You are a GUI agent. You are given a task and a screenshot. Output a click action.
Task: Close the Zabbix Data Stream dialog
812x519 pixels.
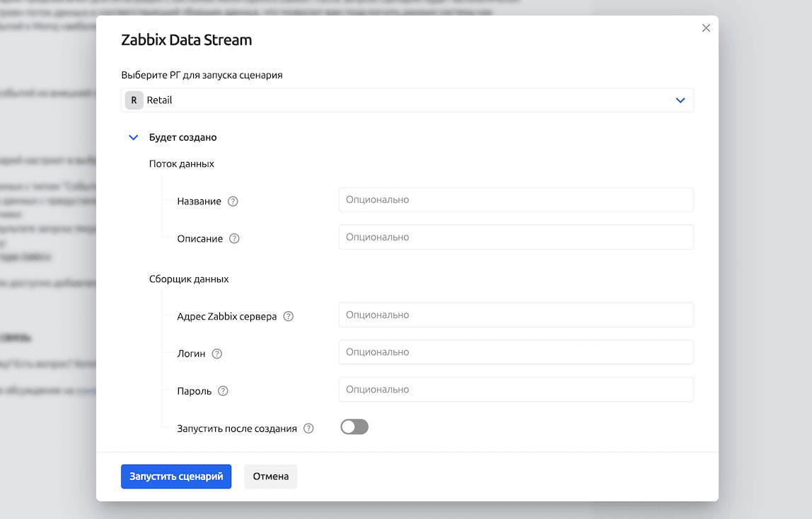705,28
